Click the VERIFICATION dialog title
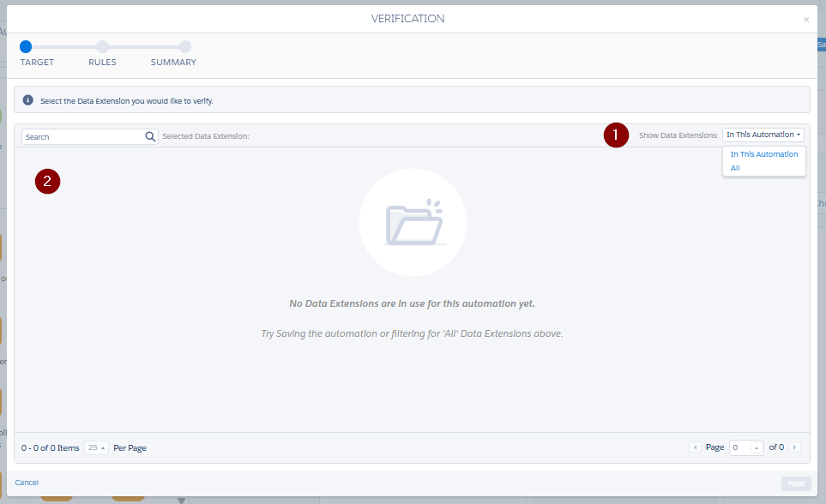Screen dimensions: 826x504 pos(407,19)
